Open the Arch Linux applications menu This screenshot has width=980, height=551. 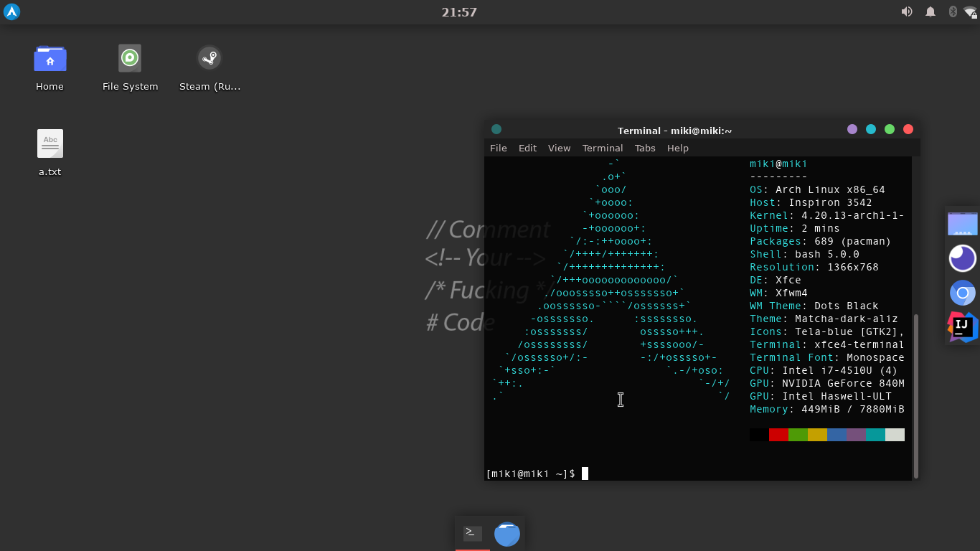pyautogui.click(x=11, y=11)
